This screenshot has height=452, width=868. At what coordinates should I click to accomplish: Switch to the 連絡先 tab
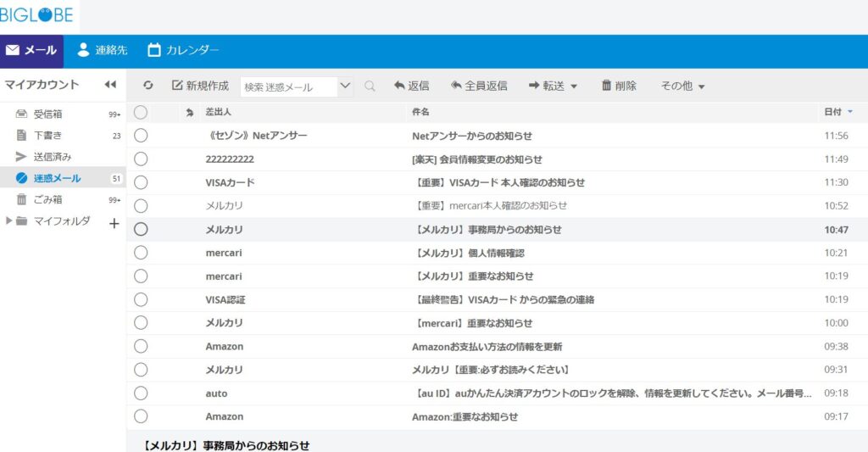[102, 50]
